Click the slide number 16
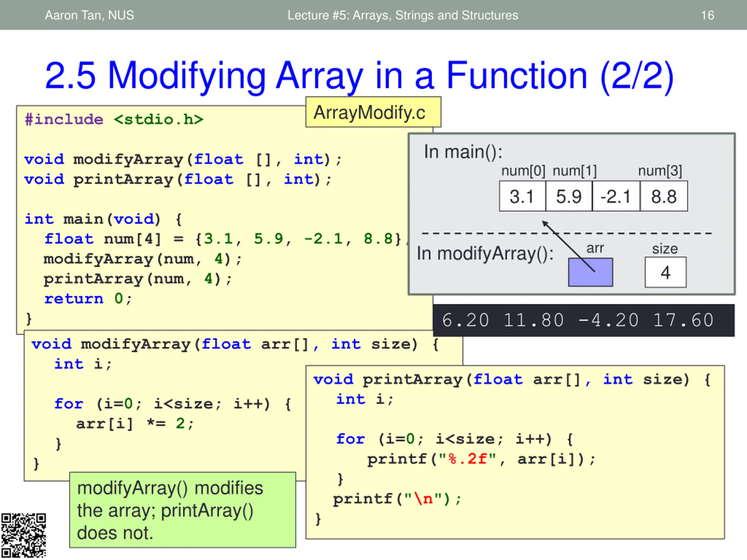The width and height of the screenshot is (747, 560). 708,15
